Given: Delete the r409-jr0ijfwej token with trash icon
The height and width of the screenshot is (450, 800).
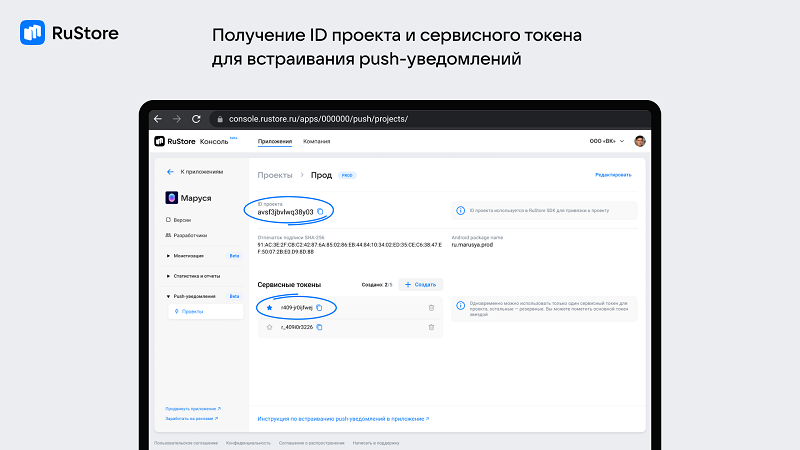Looking at the screenshot, I should (x=431, y=308).
